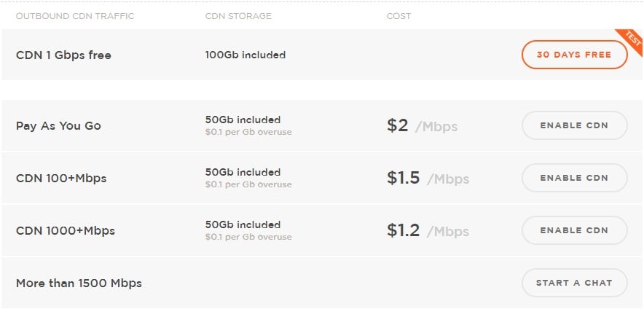
Task: Enable CDN for Pay As You Go
Action: coord(575,125)
